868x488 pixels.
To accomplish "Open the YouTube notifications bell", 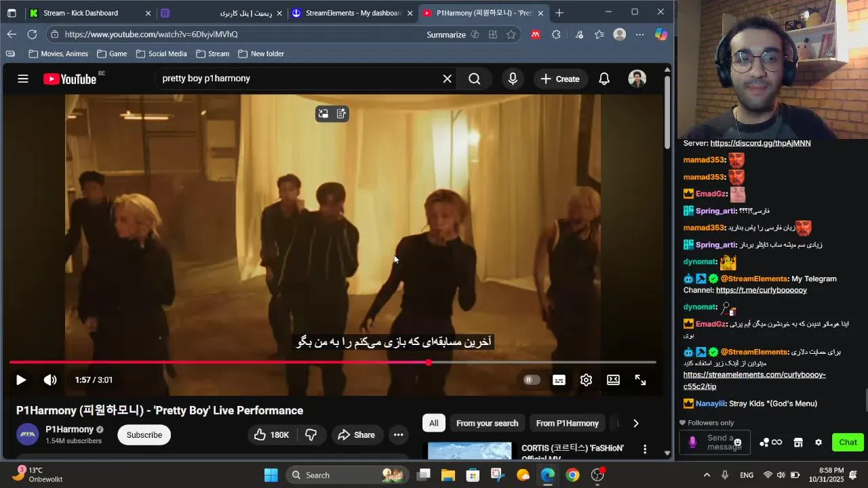I will pyautogui.click(x=604, y=79).
